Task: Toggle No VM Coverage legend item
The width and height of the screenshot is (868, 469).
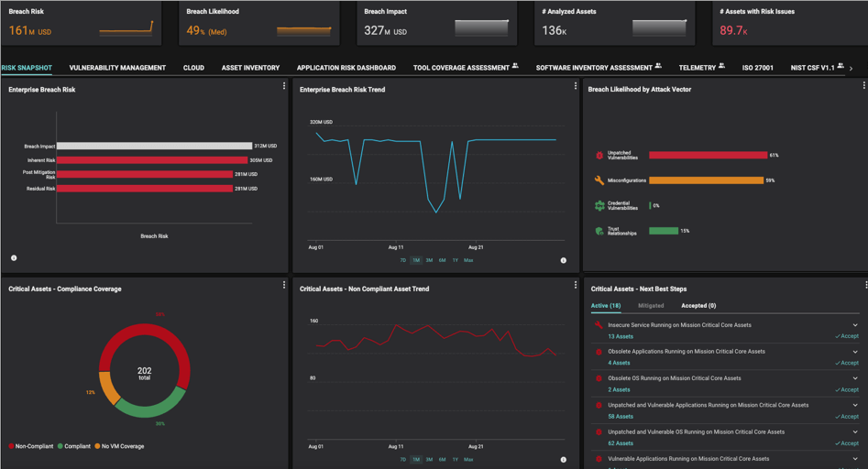Action: click(119, 446)
